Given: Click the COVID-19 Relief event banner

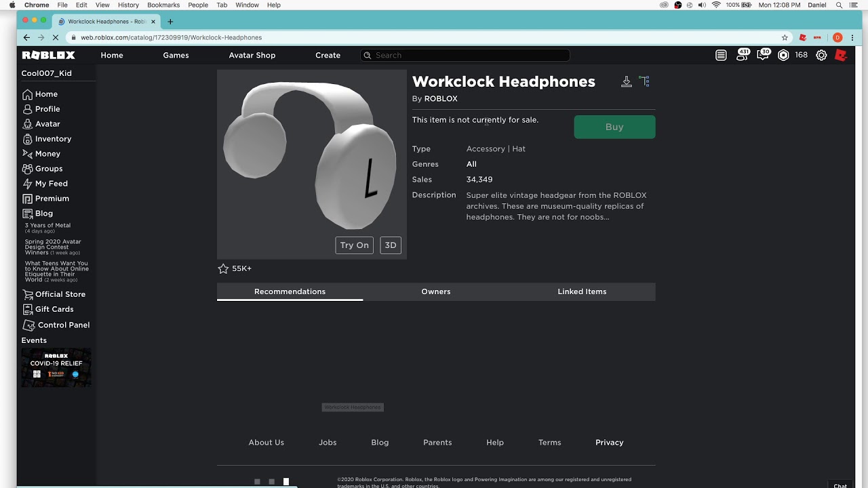Looking at the screenshot, I should pyautogui.click(x=56, y=367).
